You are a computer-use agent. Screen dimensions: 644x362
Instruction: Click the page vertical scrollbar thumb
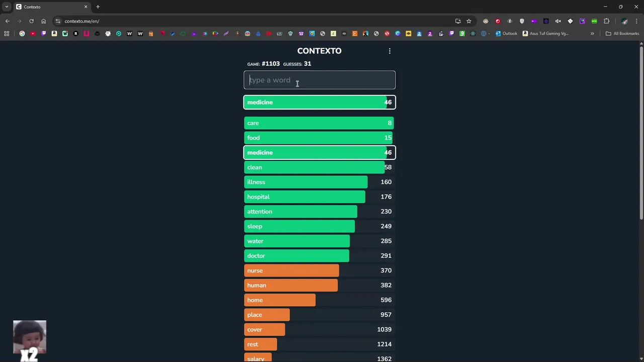(641, 133)
